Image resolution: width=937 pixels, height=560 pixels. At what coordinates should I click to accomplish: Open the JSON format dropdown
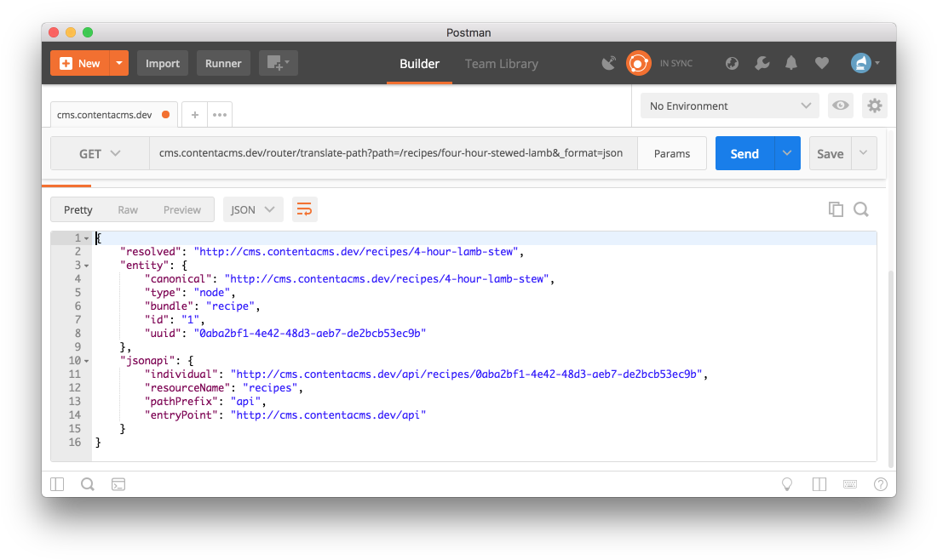[252, 209]
